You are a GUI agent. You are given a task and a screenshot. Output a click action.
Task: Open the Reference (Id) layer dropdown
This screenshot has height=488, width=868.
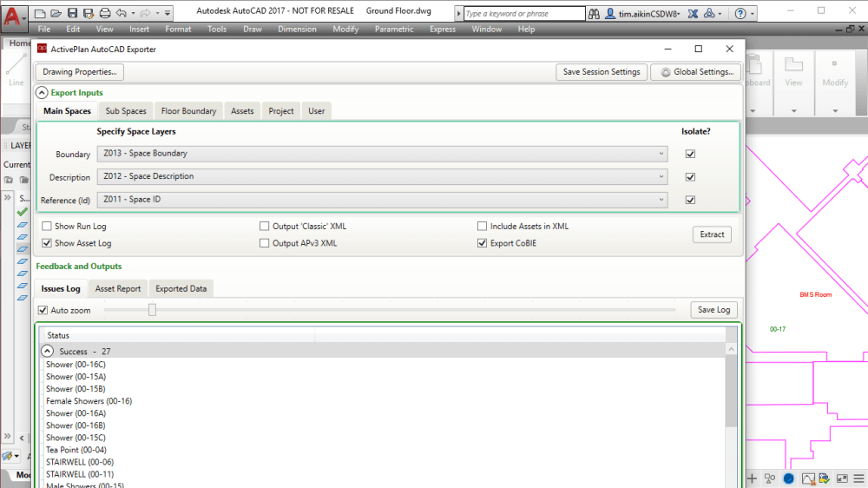[x=382, y=200]
